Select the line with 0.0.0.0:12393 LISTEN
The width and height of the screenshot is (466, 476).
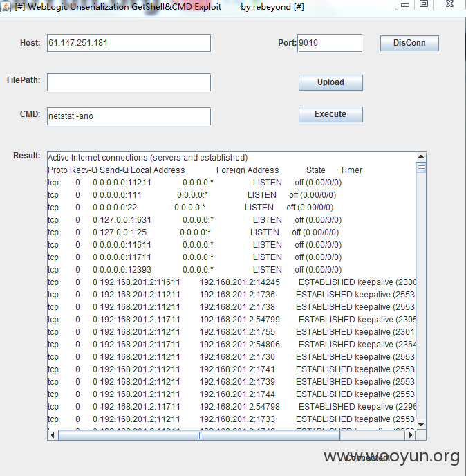tap(194, 270)
